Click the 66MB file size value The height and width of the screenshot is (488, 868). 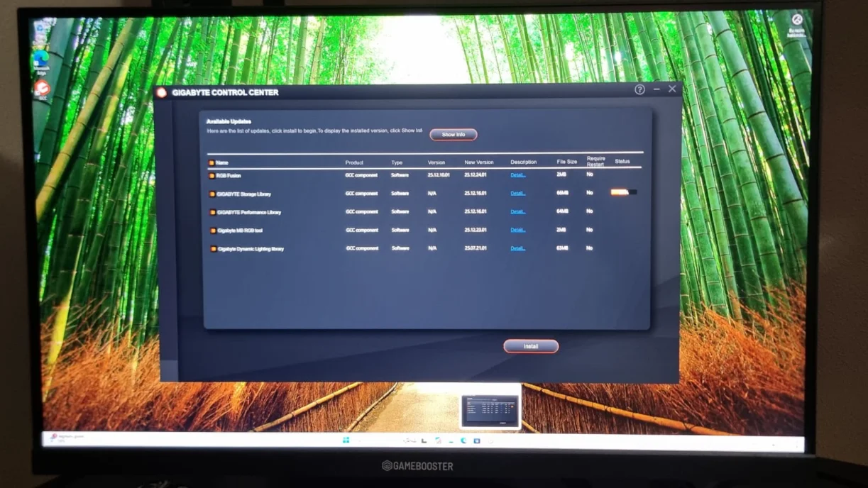563,193
